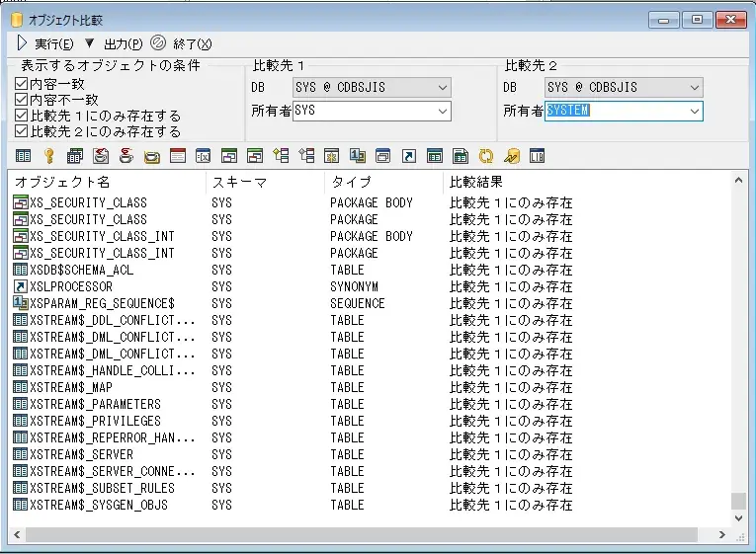Click the yellow circular arrows toolbar icon
Image resolution: width=756 pixels, height=554 pixels.
[x=485, y=156]
